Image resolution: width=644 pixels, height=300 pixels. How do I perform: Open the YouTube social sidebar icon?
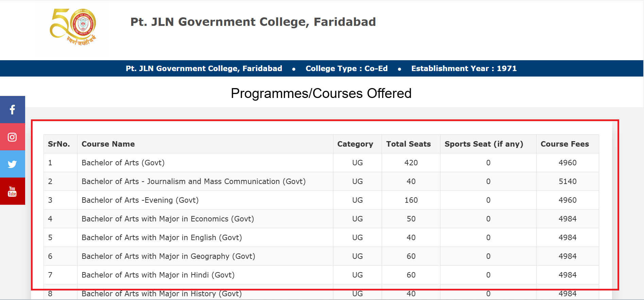(x=12, y=191)
